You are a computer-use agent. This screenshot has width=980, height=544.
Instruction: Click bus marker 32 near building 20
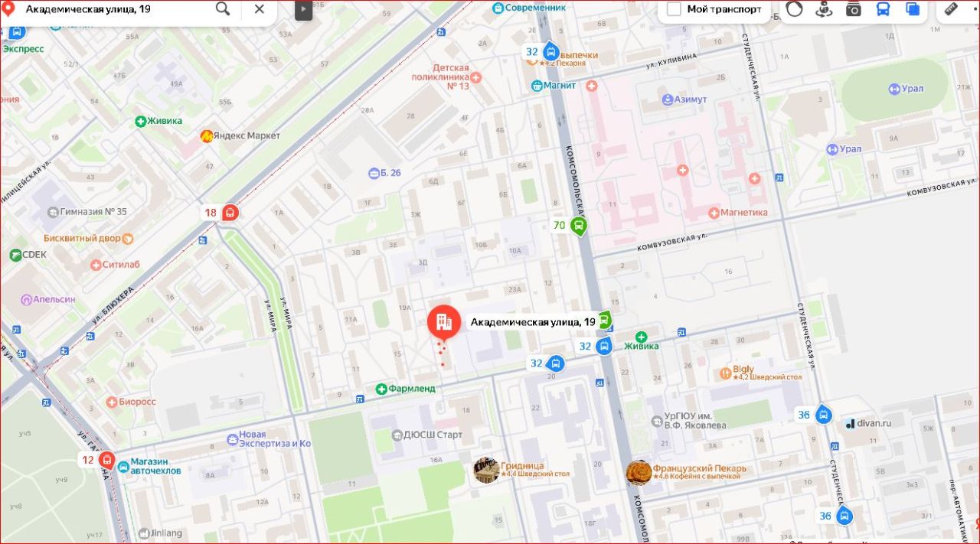(557, 364)
